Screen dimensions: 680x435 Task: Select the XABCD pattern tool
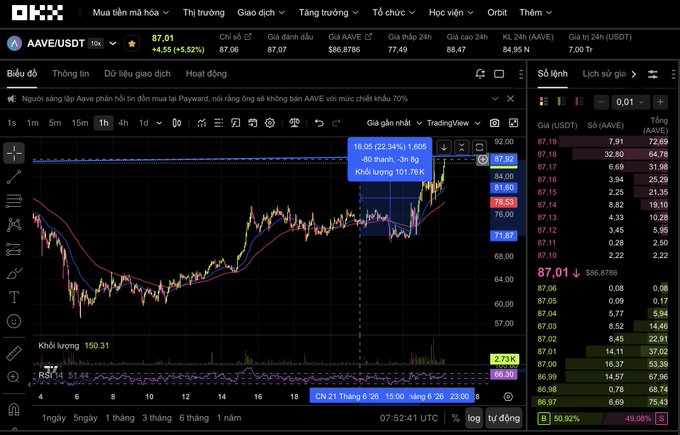pyautogui.click(x=14, y=225)
